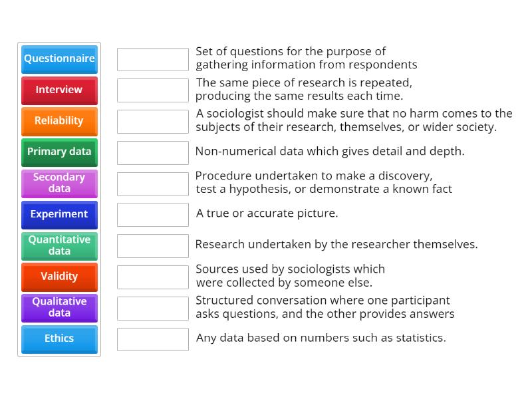The image size is (532, 399).
Task: Select the Interview tile
Action: 59,90
